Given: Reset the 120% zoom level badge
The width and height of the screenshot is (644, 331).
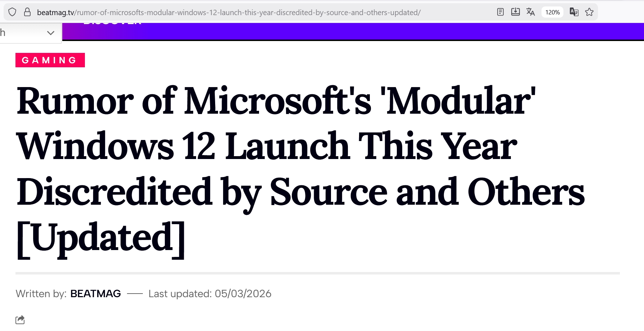Looking at the screenshot, I should point(552,12).
